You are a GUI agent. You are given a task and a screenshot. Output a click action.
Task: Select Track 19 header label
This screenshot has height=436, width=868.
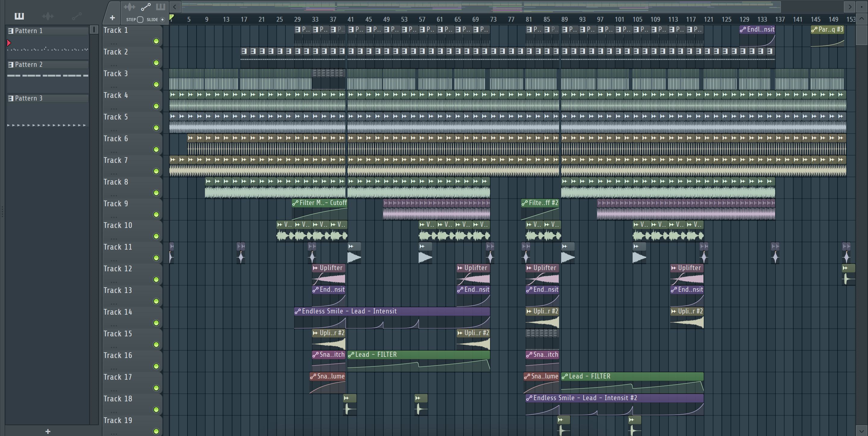tap(118, 421)
